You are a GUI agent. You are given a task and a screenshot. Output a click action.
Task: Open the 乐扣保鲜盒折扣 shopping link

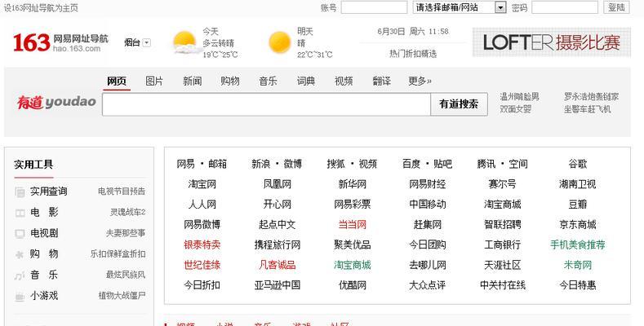[x=118, y=253]
